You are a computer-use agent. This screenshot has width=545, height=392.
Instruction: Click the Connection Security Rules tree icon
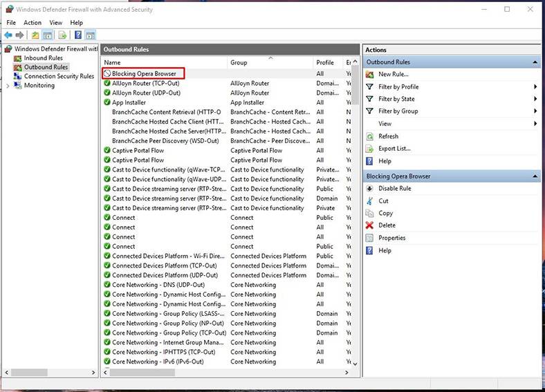(x=18, y=76)
